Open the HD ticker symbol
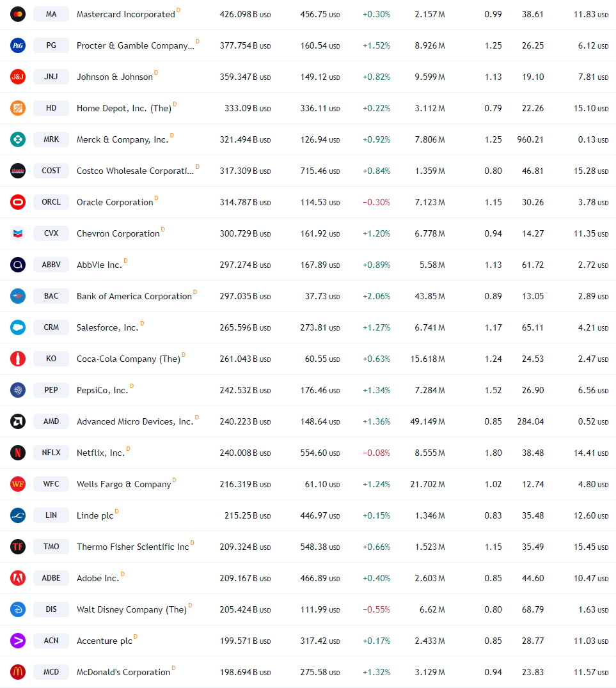Screen dimensions: 616x688 pos(51,108)
